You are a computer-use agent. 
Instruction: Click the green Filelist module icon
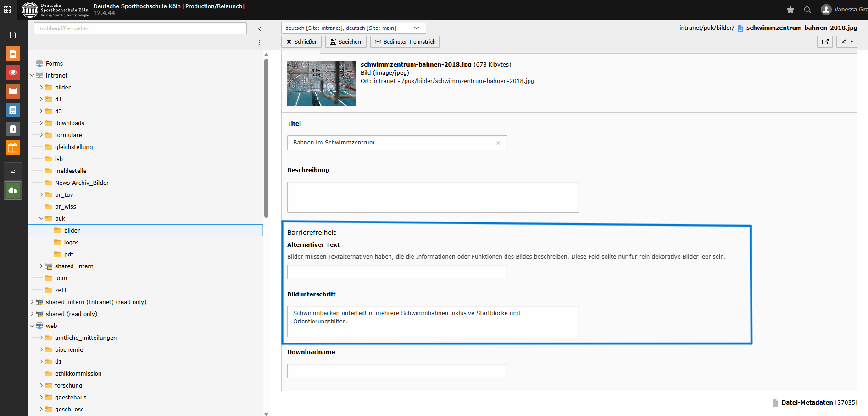click(13, 190)
